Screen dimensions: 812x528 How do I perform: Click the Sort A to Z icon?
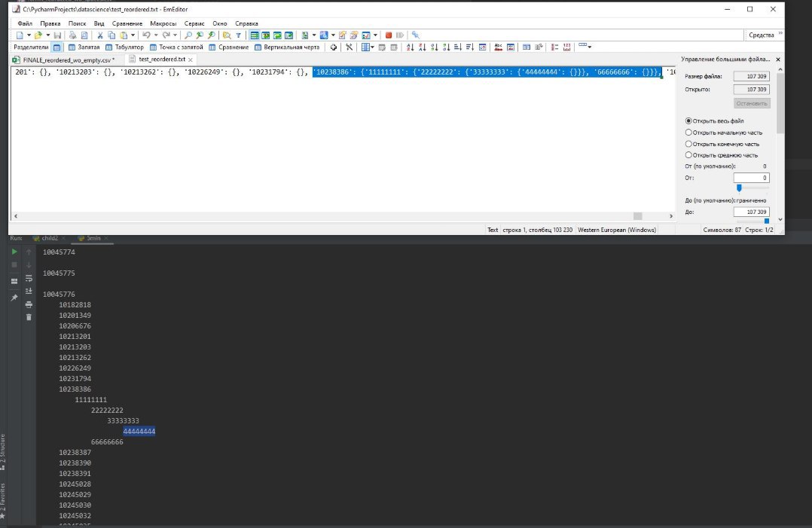(410, 47)
